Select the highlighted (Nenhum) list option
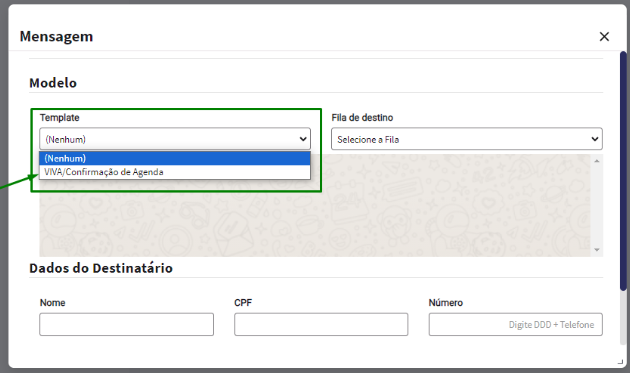The image size is (630, 373). [175, 158]
